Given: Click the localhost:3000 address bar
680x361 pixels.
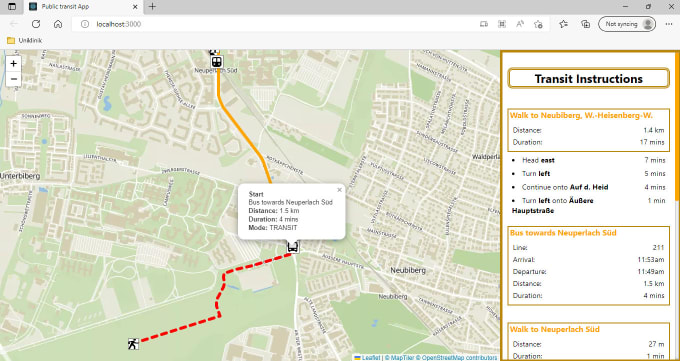Looking at the screenshot, I should click(278, 24).
